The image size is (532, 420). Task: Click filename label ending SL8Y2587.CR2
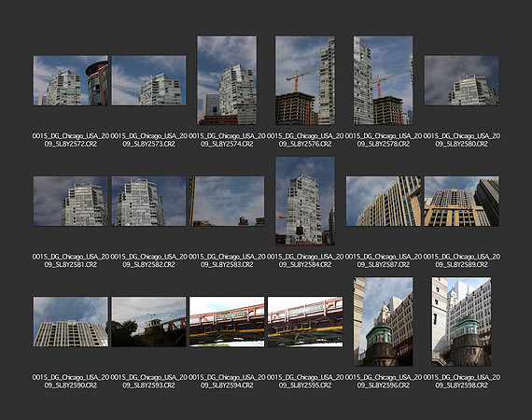(x=383, y=260)
